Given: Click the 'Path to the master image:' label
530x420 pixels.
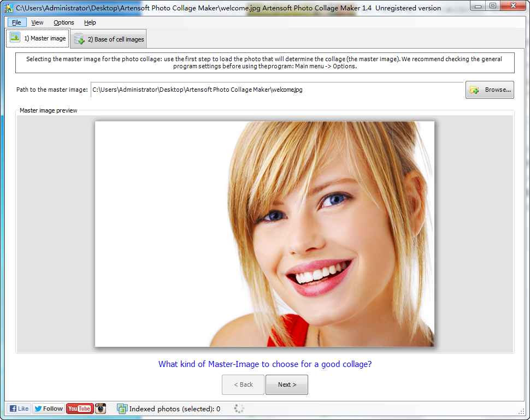Looking at the screenshot, I should pyautogui.click(x=52, y=90).
